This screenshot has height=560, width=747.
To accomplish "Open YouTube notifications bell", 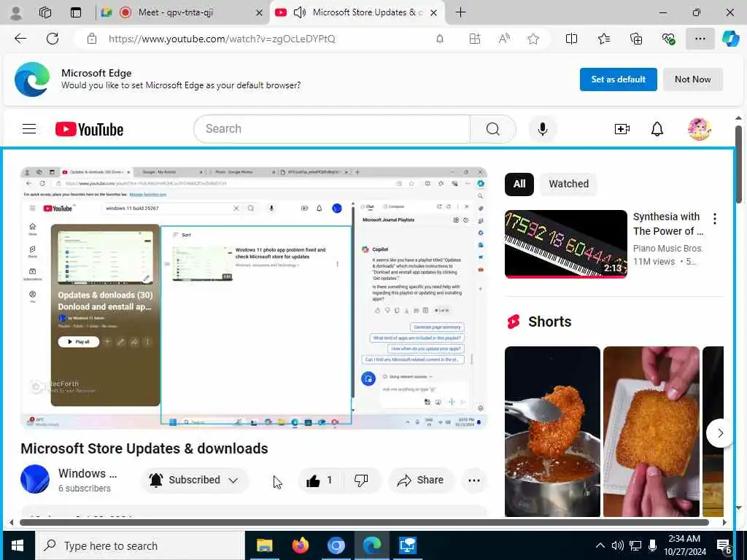I will click(657, 129).
